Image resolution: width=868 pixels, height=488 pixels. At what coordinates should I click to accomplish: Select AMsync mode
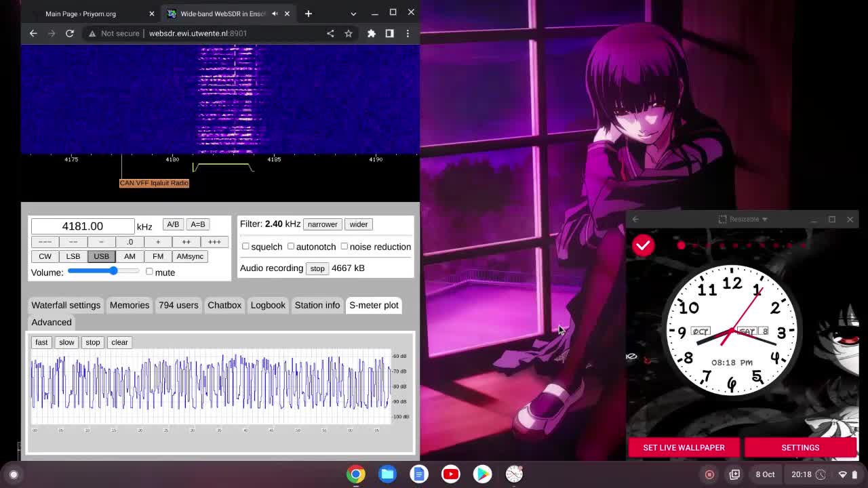click(x=190, y=256)
